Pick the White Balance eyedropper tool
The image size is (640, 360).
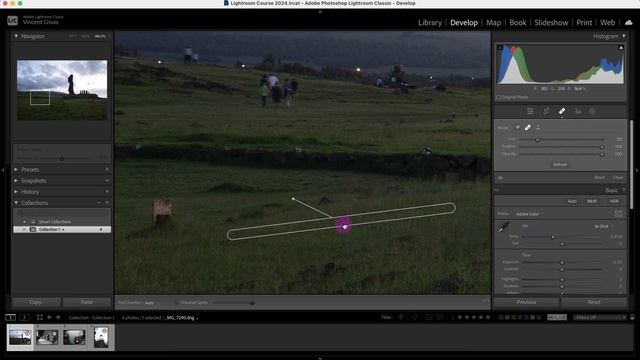point(503,227)
